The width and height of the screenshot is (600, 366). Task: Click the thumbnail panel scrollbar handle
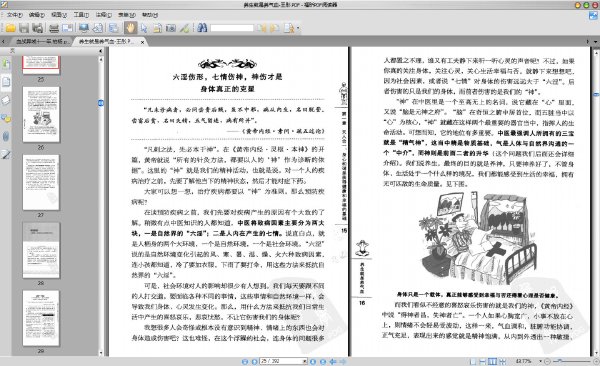[x=101, y=103]
